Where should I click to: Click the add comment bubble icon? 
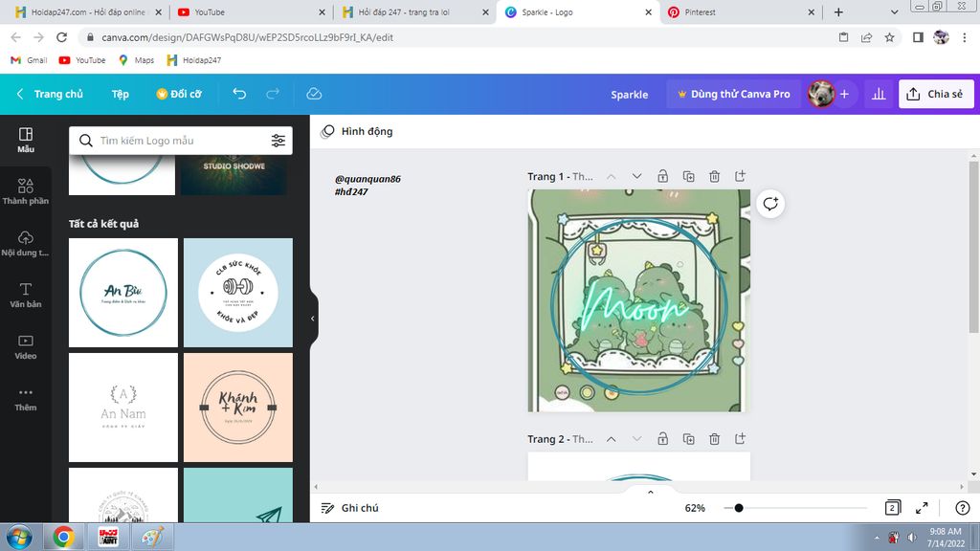tap(770, 204)
